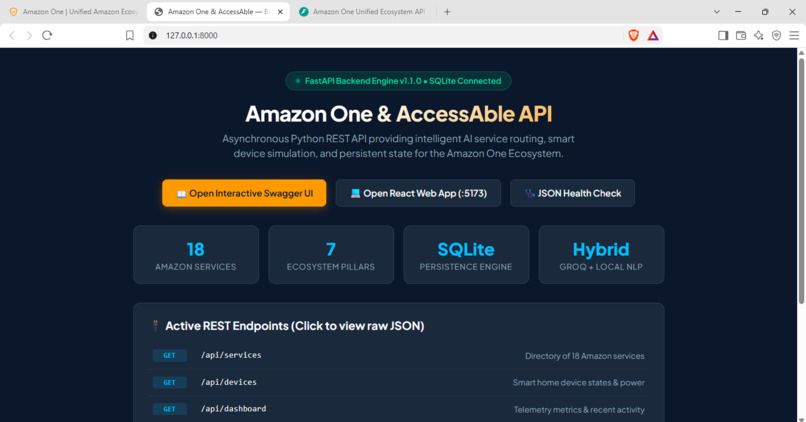Open the Brave Shields lion icon
The image size is (806, 422).
click(633, 35)
